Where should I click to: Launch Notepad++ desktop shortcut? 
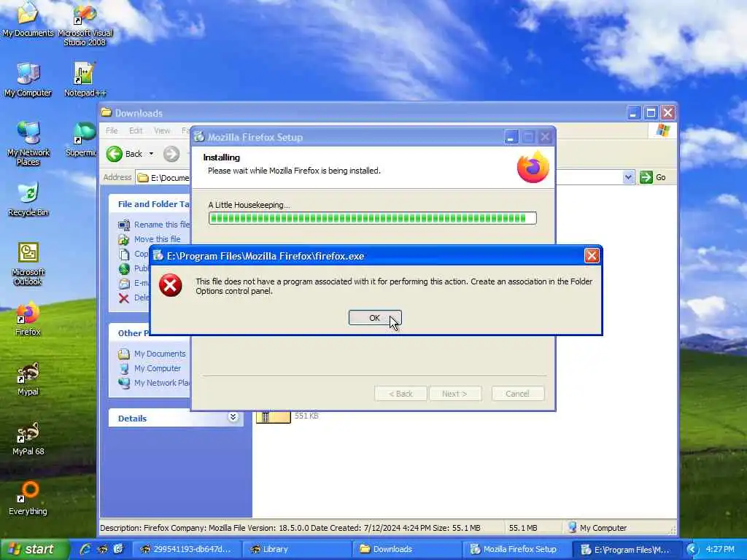(85, 79)
